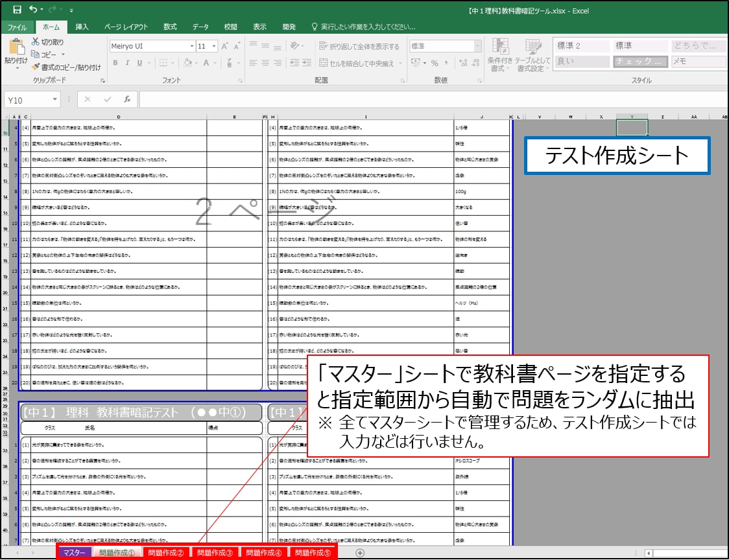Click the font color A icon

206,63
